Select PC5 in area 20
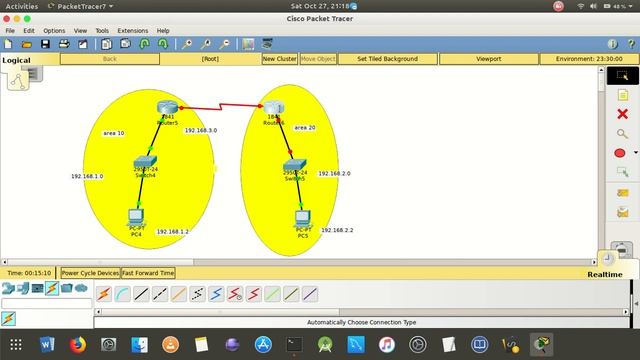The height and width of the screenshot is (360, 640). point(303,218)
